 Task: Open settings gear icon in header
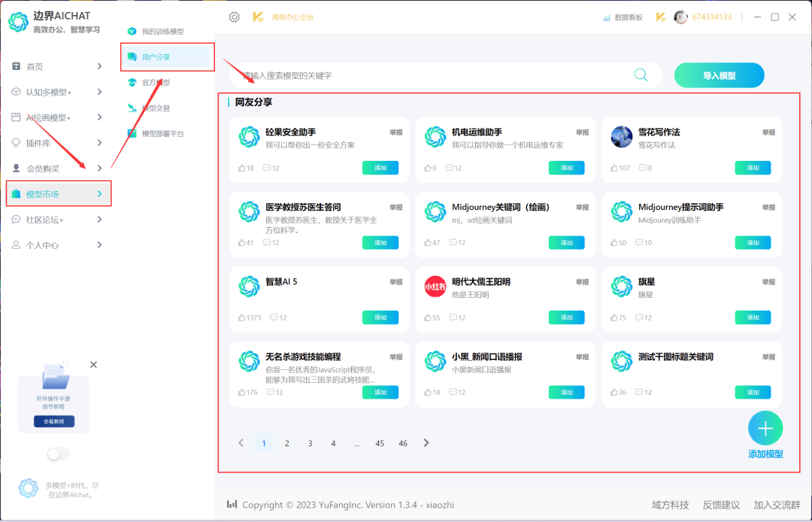(x=234, y=17)
